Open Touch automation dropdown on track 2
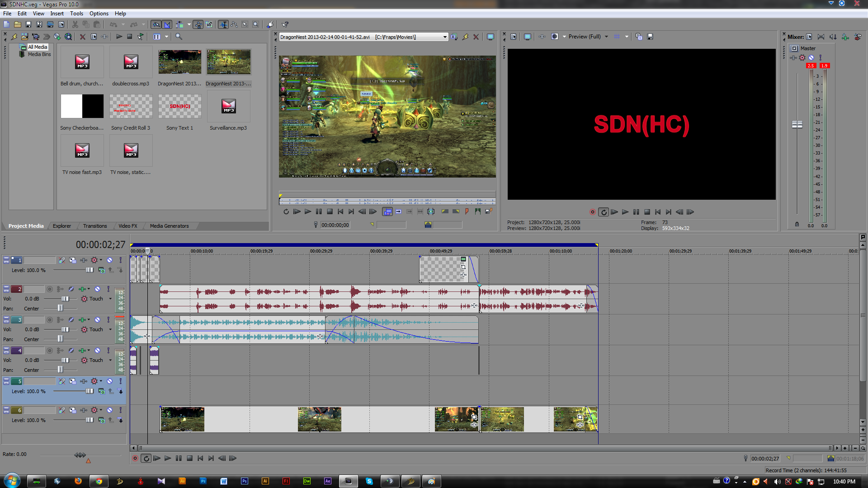This screenshot has width=868, height=488. point(110,299)
